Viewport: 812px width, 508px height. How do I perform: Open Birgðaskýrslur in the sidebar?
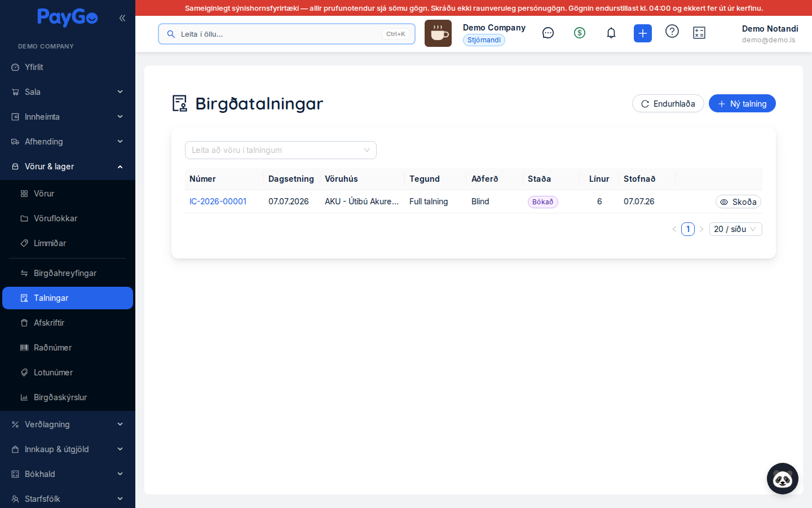coord(68,397)
